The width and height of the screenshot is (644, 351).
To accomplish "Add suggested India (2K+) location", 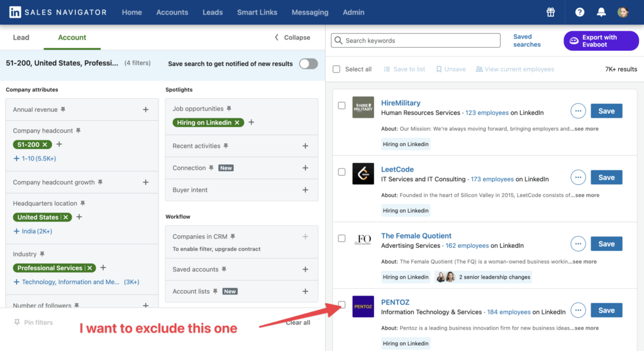I will point(33,231).
